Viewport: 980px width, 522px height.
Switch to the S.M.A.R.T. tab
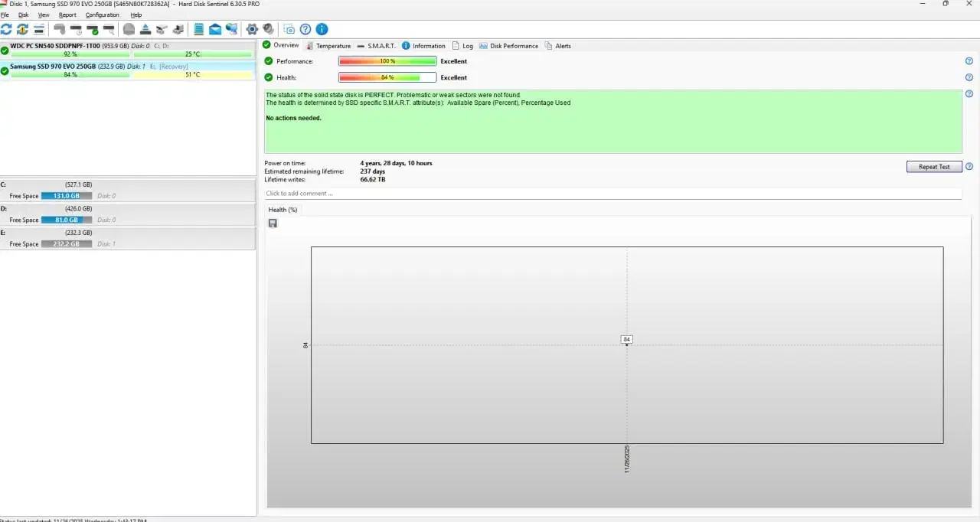tap(377, 46)
